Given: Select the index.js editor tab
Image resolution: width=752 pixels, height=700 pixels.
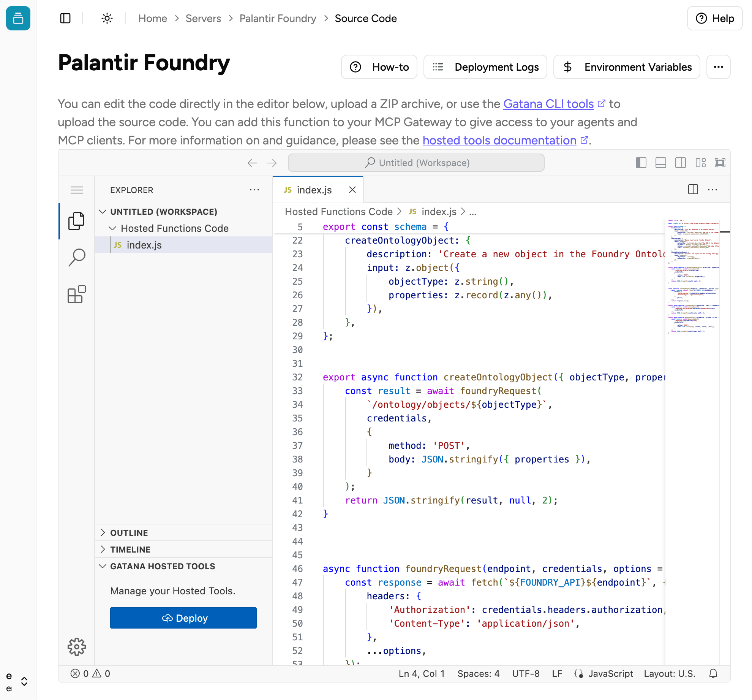Looking at the screenshot, I should click(x=314, y=190).
